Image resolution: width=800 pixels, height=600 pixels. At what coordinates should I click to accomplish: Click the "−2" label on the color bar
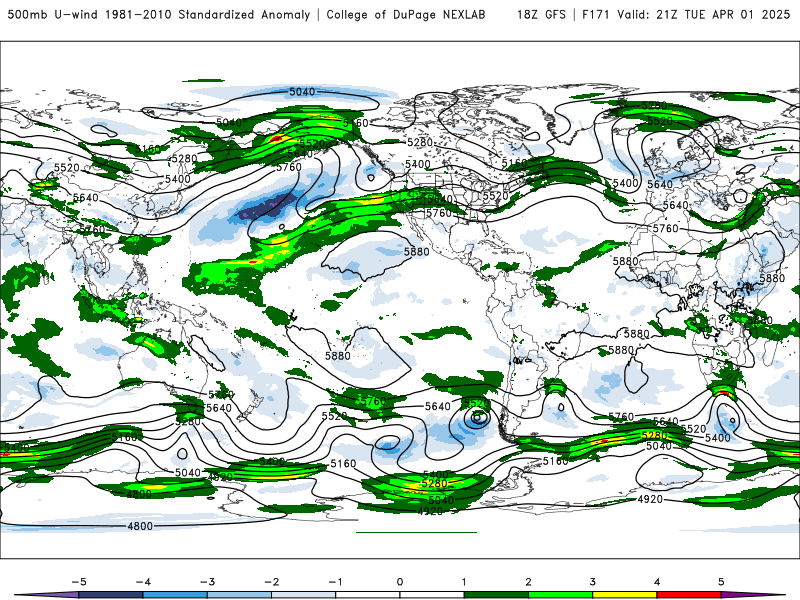(271, 582)
